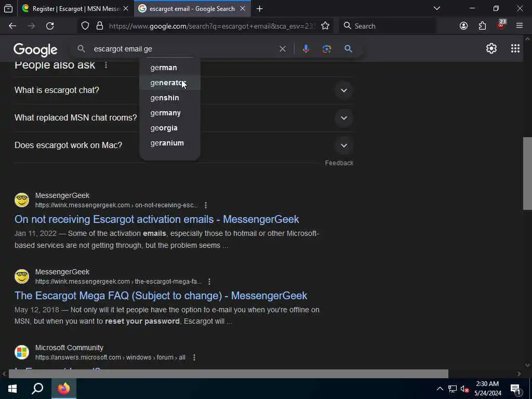Click the Microsoft Community result favicon
This screenshot has height=399, width=532.
pyautogui.click(x=22, y=352)
